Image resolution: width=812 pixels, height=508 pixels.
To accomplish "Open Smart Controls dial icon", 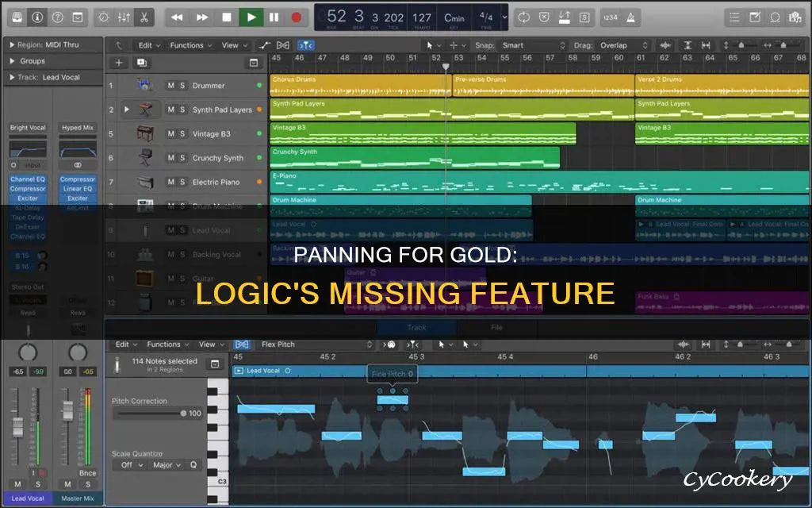I will 104,17.
